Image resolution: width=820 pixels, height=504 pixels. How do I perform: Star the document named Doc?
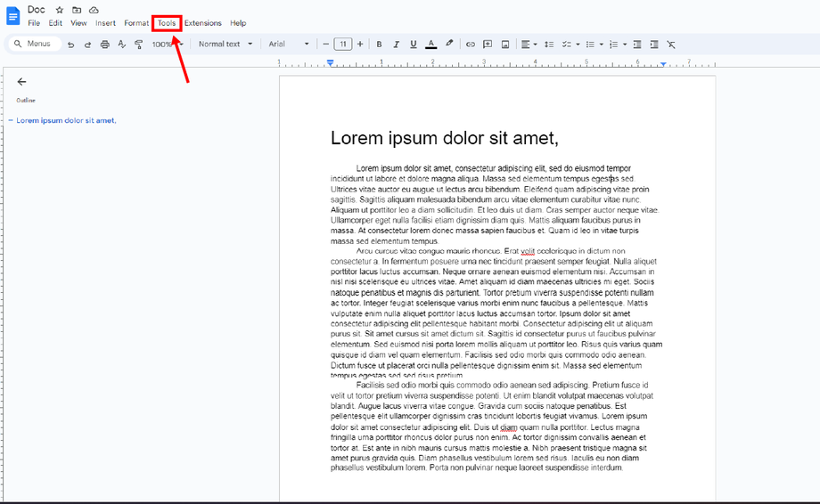pos(60,10)
